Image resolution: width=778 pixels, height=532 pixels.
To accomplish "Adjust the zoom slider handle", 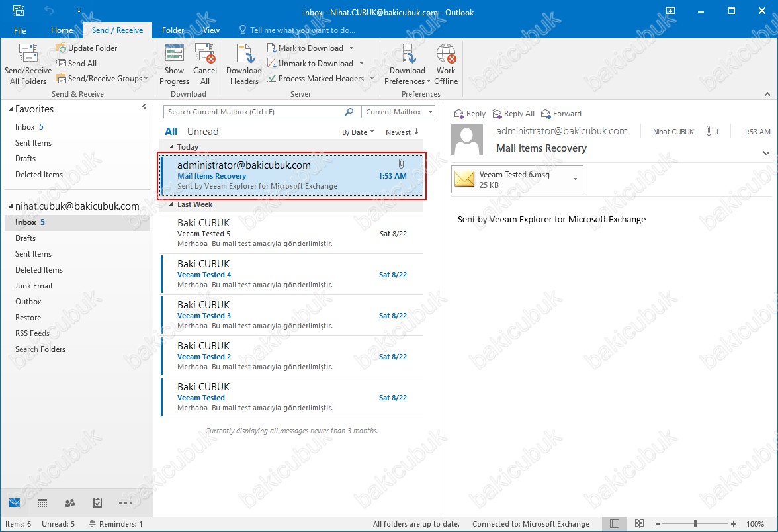I will (695, 523).
